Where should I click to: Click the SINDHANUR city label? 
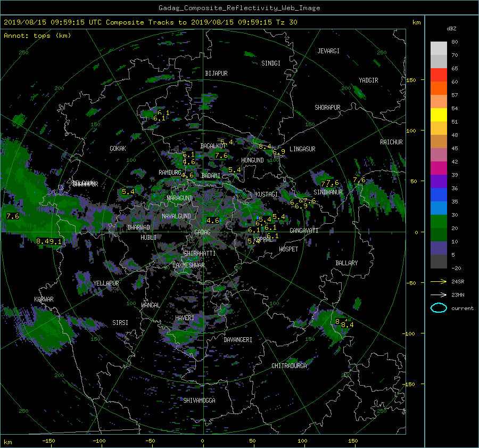coord(328,192)
